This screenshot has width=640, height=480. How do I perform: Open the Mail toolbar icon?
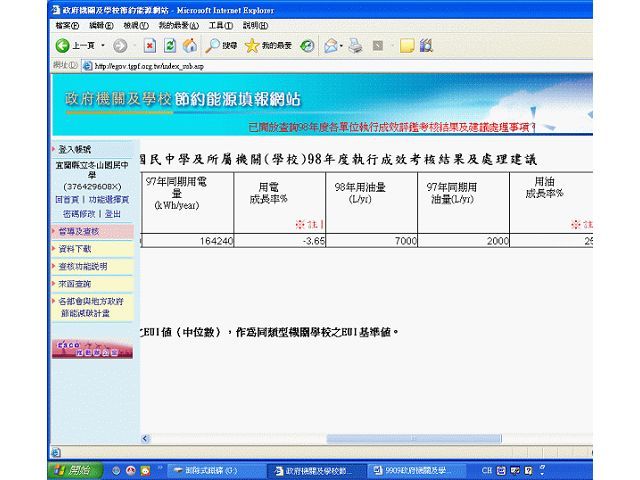pyautogui.click(x=330, y=46)
